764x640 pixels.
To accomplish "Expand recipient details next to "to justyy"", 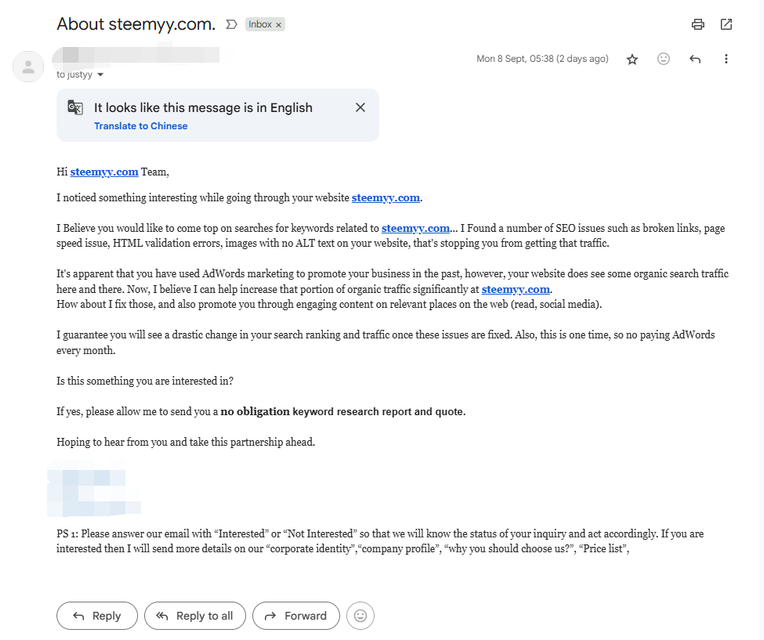I will click(x=100, y=75).
